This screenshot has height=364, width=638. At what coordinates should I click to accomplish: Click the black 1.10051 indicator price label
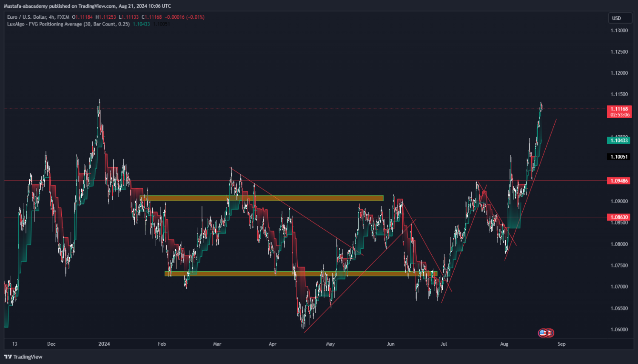click(x=618, y=157)
